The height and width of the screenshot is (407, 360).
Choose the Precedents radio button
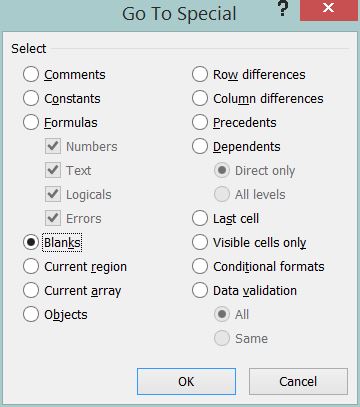(x=200, y=122)
